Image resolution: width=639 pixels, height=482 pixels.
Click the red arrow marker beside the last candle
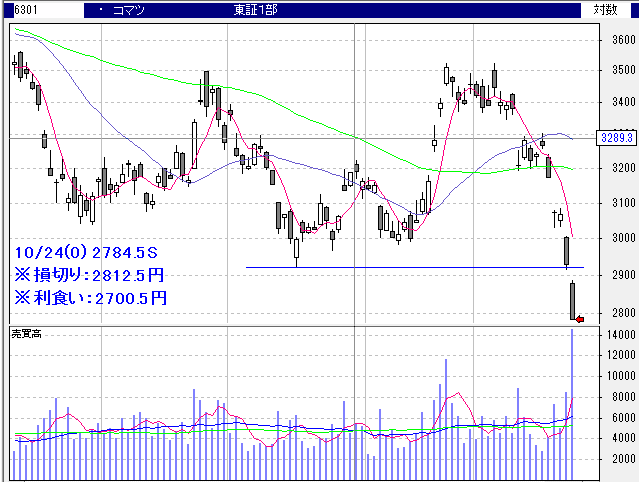(x=579, y=319)
